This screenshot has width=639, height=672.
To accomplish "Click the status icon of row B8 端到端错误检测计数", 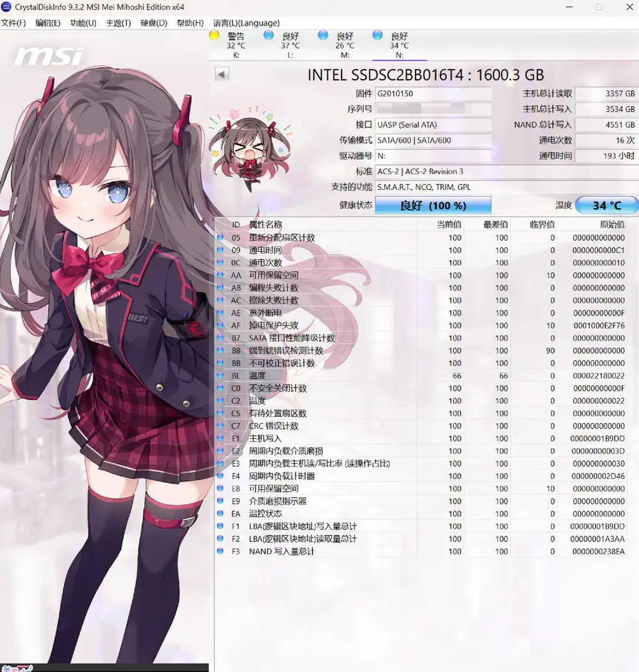I will pyautogui.click(x=220, y=350).
